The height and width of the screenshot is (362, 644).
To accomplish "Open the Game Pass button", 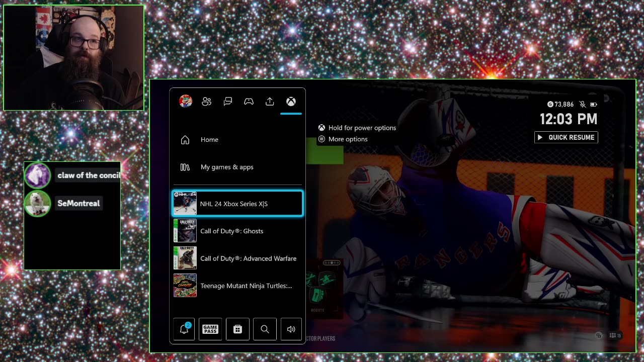I will pos(210,329).
